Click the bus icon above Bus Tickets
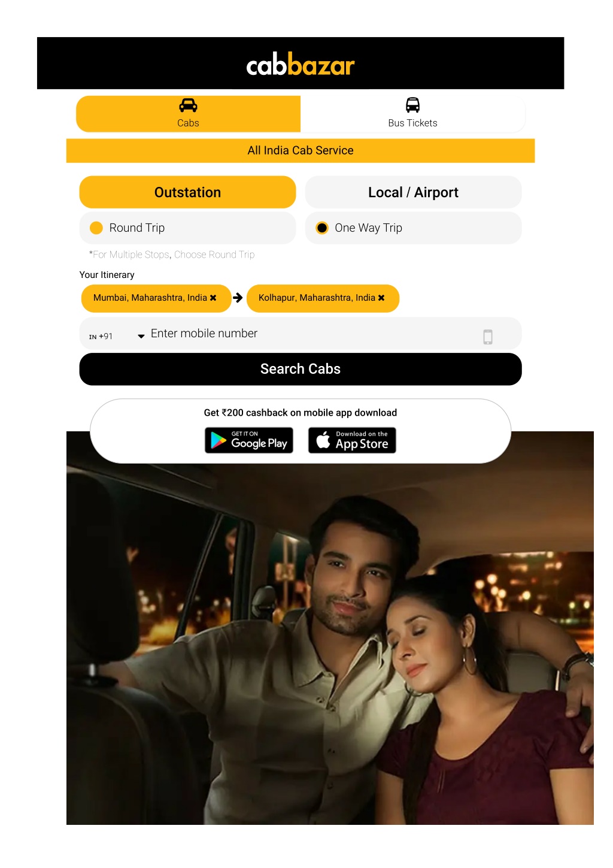The width and height of the screenshot is (613, 868). tap(412, 105)
